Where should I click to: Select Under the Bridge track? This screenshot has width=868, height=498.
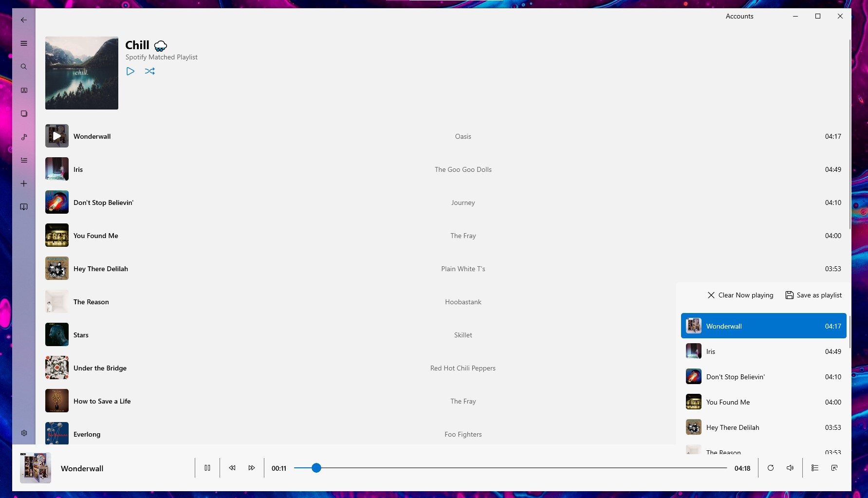click(359, 368)
